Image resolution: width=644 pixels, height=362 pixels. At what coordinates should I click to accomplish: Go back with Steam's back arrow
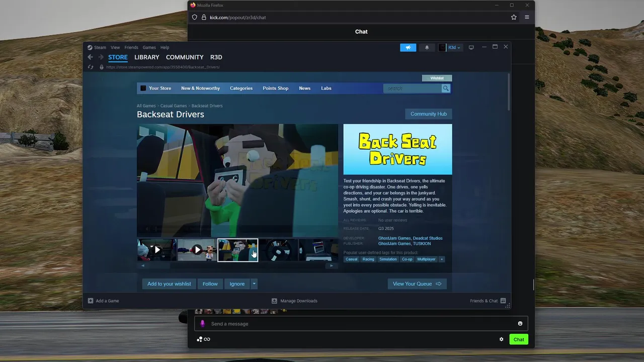(90, 57)
